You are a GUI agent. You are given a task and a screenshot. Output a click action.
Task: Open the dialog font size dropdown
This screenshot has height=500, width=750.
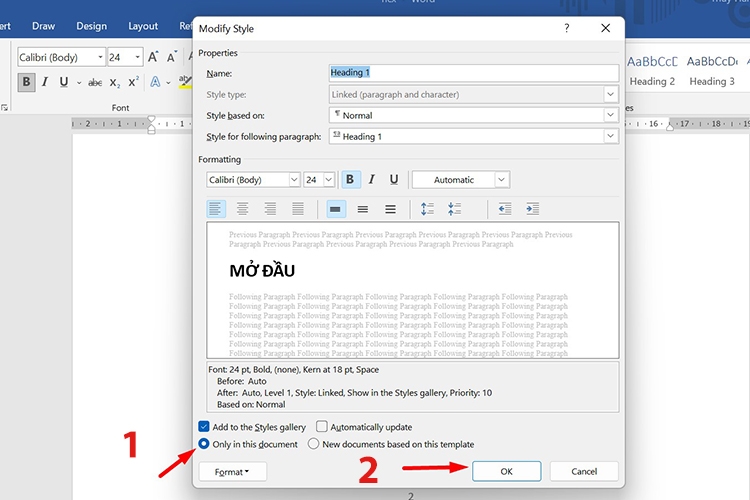point(329,179)
